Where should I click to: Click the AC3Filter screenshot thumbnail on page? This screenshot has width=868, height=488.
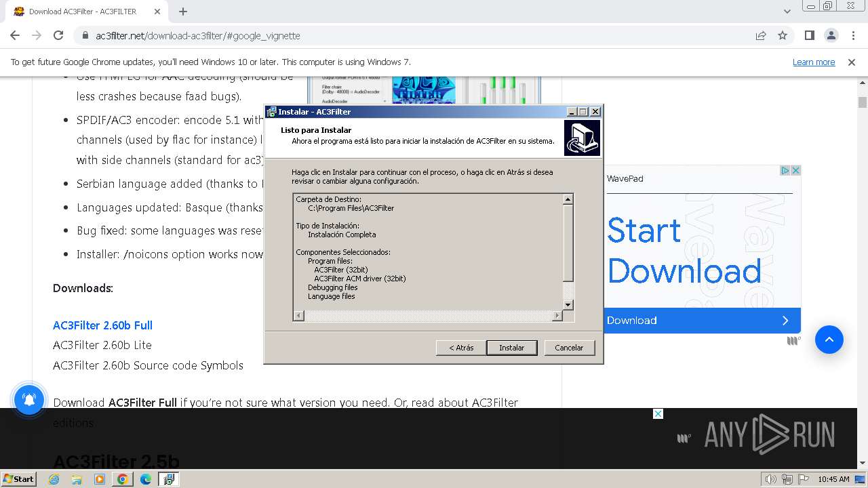click(424, 90)
